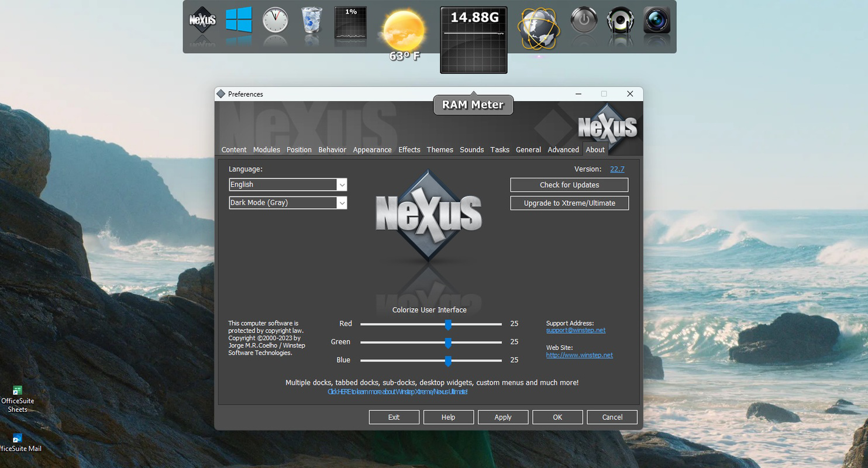Open the http://www.winstep.net website link
This screenshot has width=868, height=468.
[x=580, y=355]
